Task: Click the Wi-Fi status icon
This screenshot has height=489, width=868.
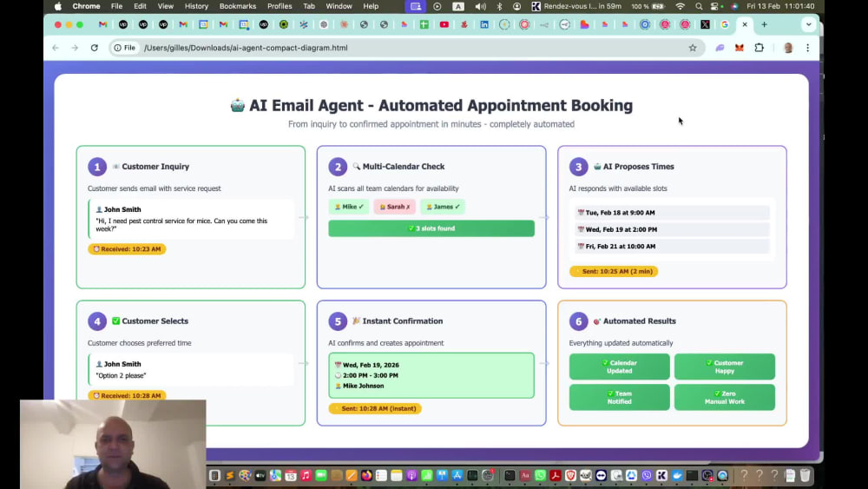Action: pos(681,6)
